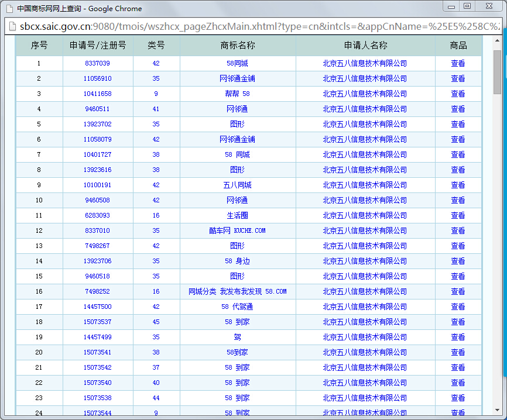Open application number 7498267

97,246
